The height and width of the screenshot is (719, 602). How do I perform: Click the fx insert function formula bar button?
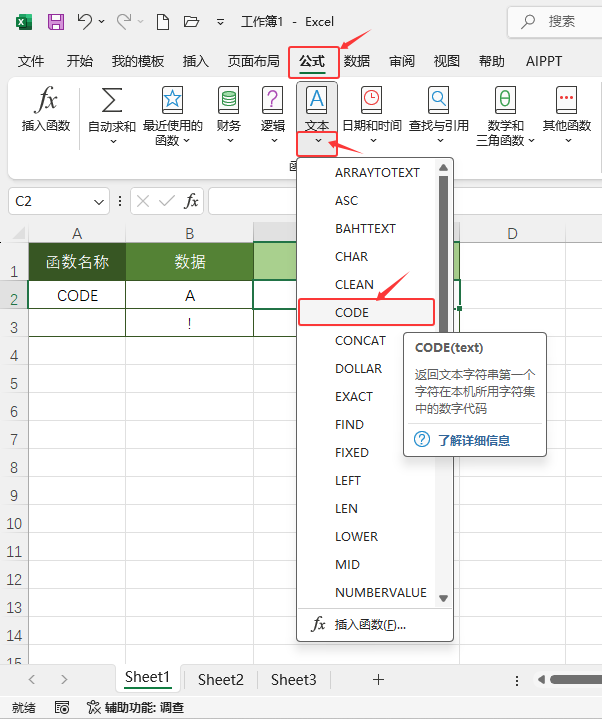(191, 201)
